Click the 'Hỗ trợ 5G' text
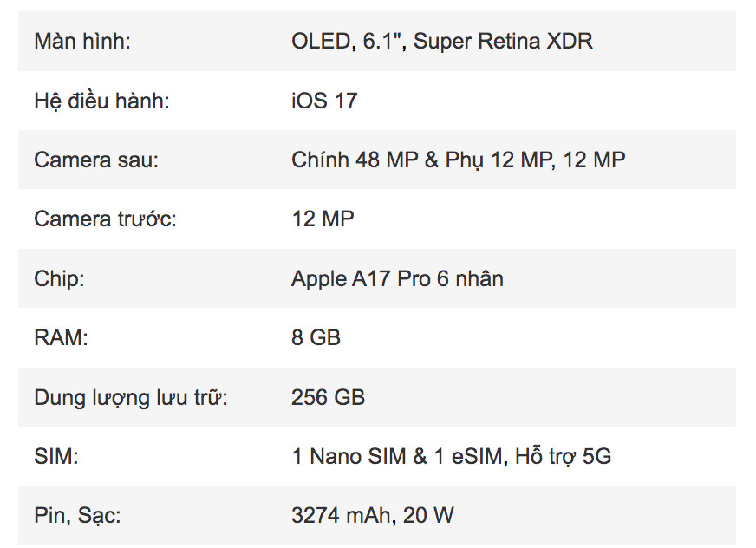Screen dimensions: 756x548 [x=564, y=456]
